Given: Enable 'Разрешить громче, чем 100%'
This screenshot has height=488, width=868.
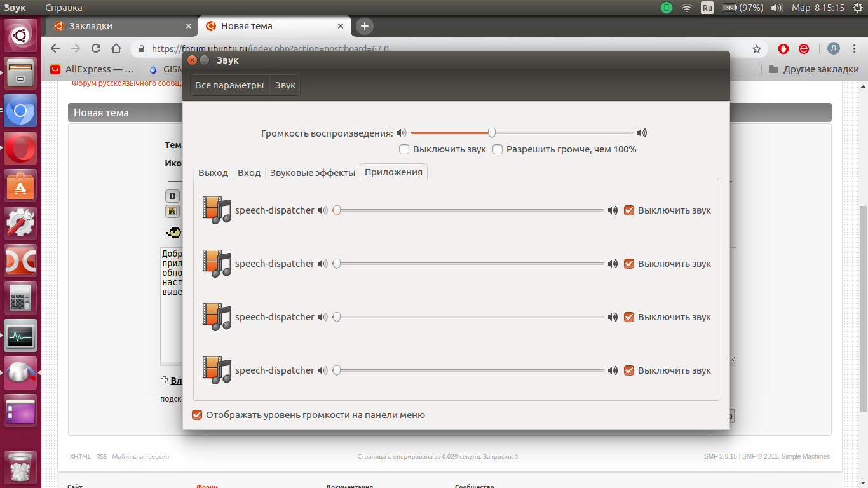Looking at the screenshot, I should (564, 149).
